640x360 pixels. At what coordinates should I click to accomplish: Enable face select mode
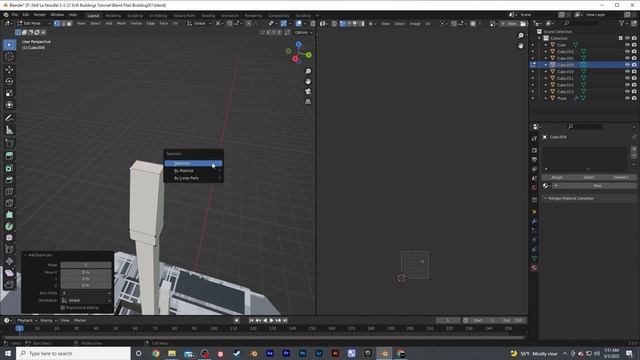[69, 24]
